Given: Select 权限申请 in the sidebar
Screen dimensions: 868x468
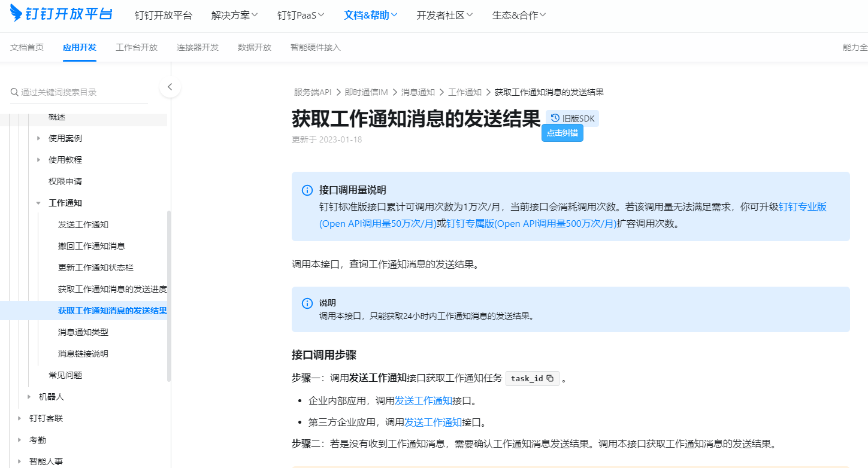Looking at the screenshot, I should (x=65, y=181).
